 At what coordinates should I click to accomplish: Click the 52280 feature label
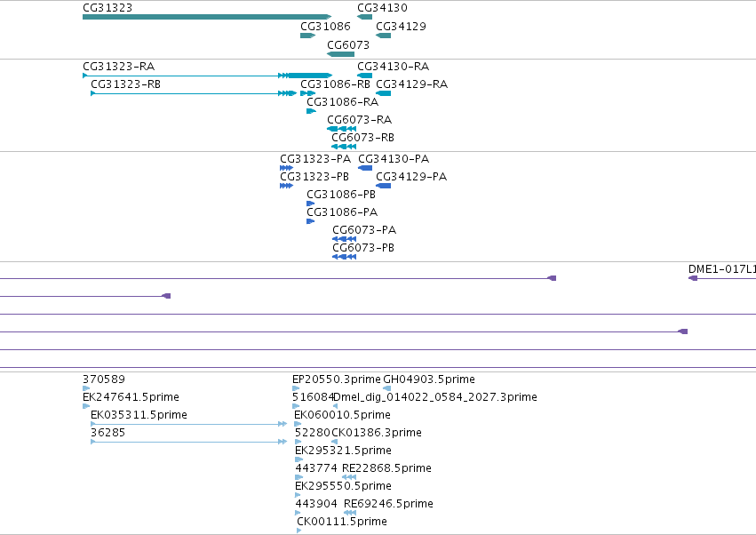(x=313, y=433)
